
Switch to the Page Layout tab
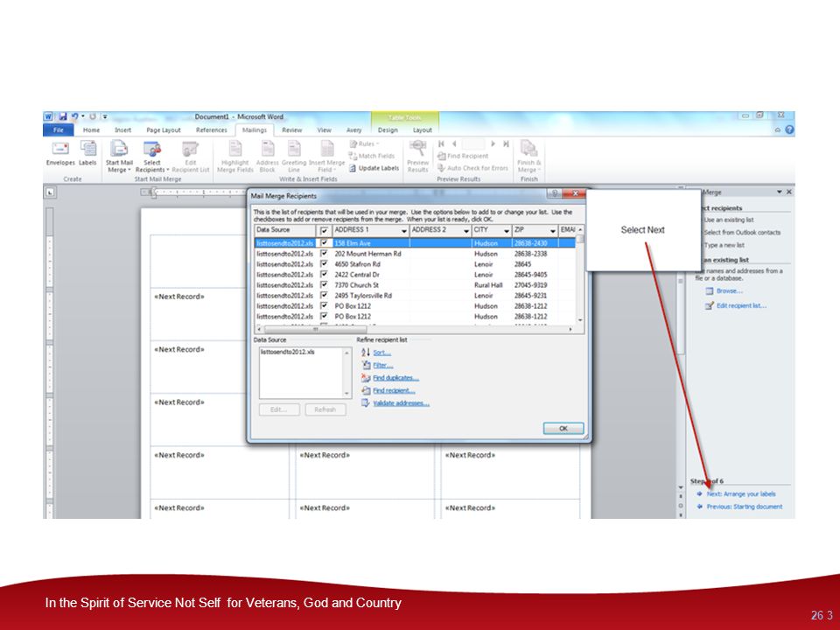point(164,130)
